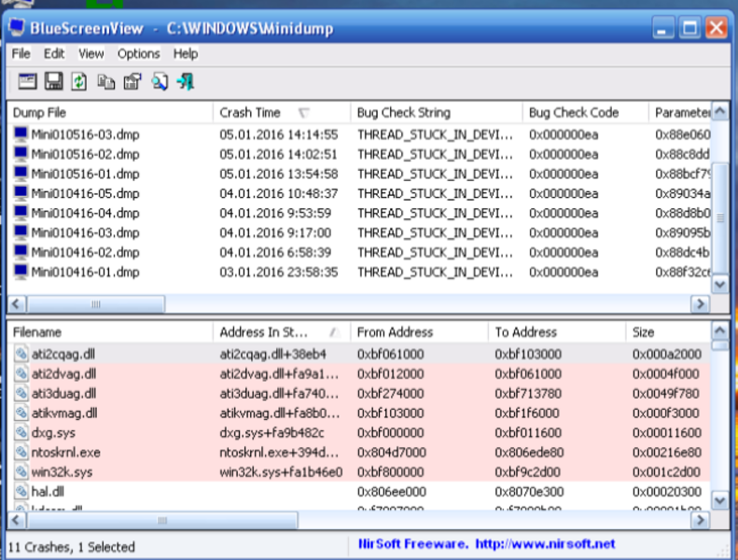
Task: Click the 0x00216e80 size cell
Action: [x=667, y=452]
